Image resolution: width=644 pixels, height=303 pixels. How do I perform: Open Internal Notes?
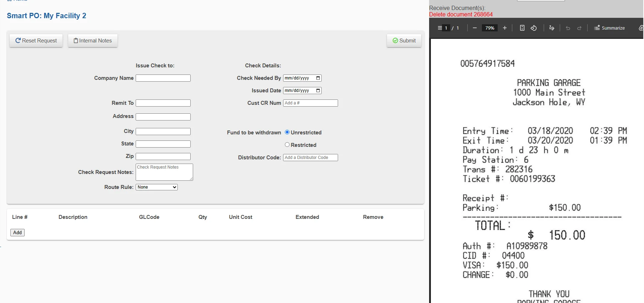[93, 41]
